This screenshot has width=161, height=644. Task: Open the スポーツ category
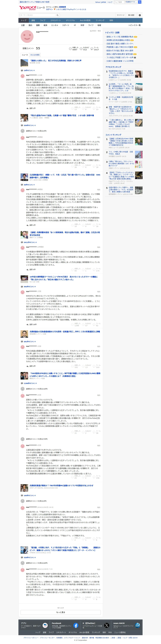coord(66,25)
